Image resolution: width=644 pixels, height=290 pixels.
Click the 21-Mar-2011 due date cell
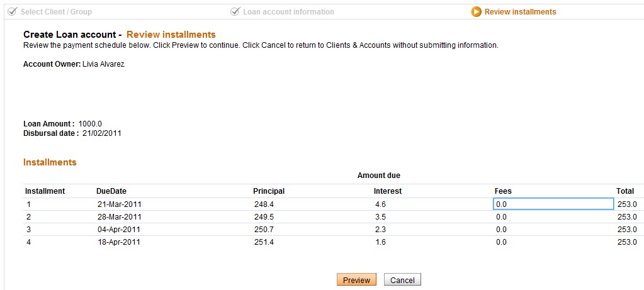coord(119,204)
